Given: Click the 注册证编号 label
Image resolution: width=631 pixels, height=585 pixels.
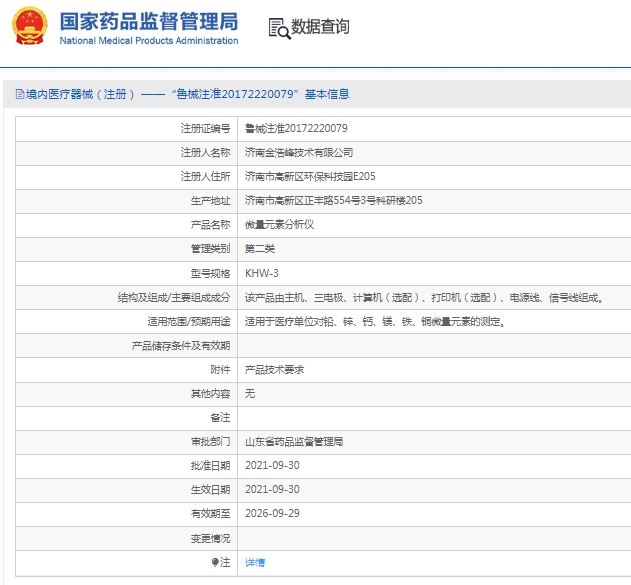Looking at the screenshot, I should tap(205, 128).
